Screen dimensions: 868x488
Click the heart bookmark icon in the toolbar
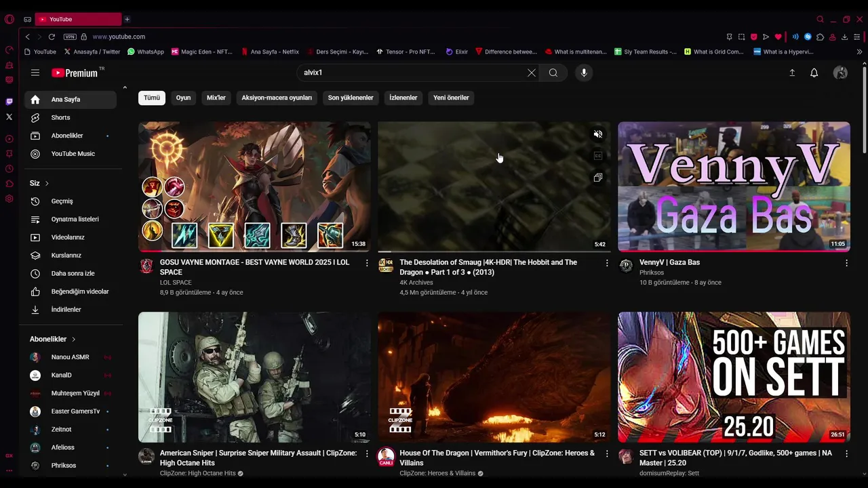click(778, 37)
